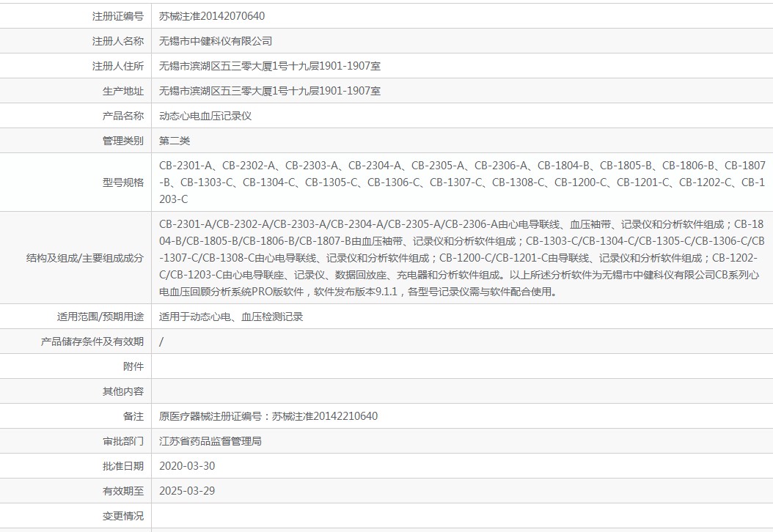Screen dimensions: 773x532
Task: Click the 产品名称 label
Action: click(123, 116)
